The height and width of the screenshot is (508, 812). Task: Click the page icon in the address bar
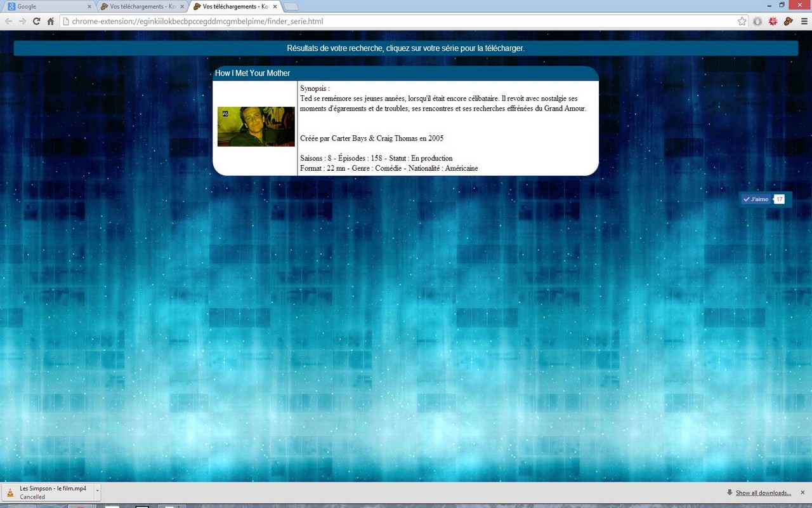tap(65, 21)
